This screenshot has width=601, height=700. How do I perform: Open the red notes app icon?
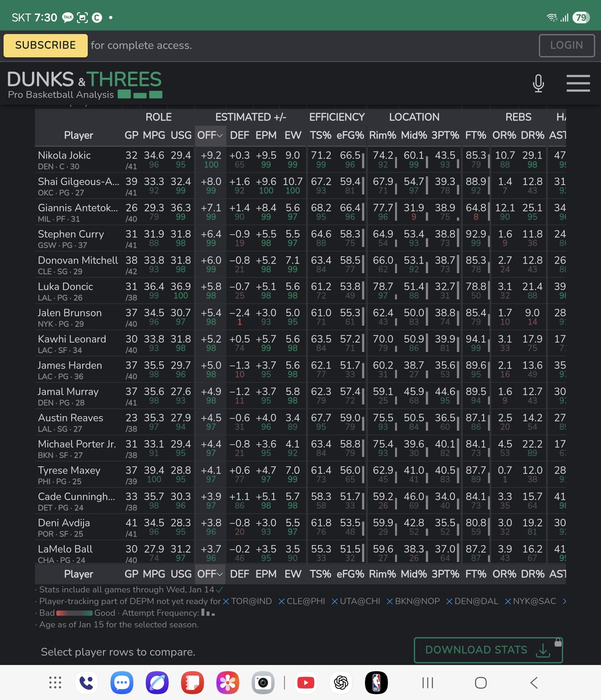[192, 682]
